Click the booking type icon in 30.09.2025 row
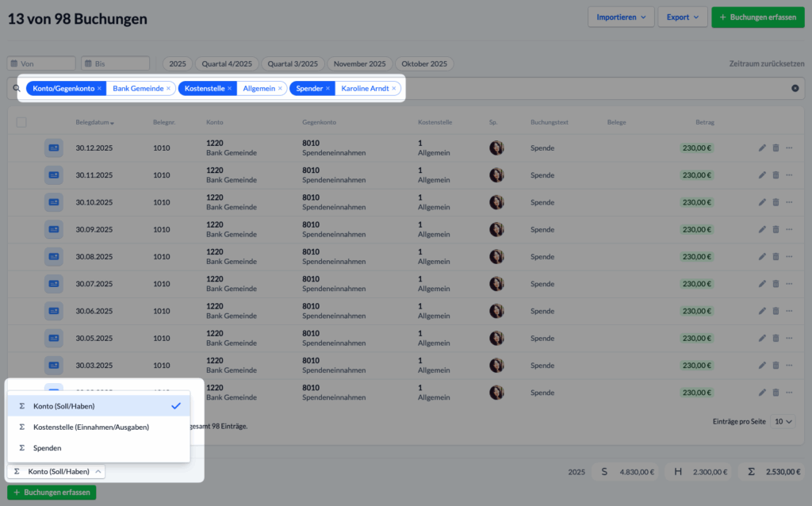The height and width of the screenshot is (506, 812). coord(54,229)
